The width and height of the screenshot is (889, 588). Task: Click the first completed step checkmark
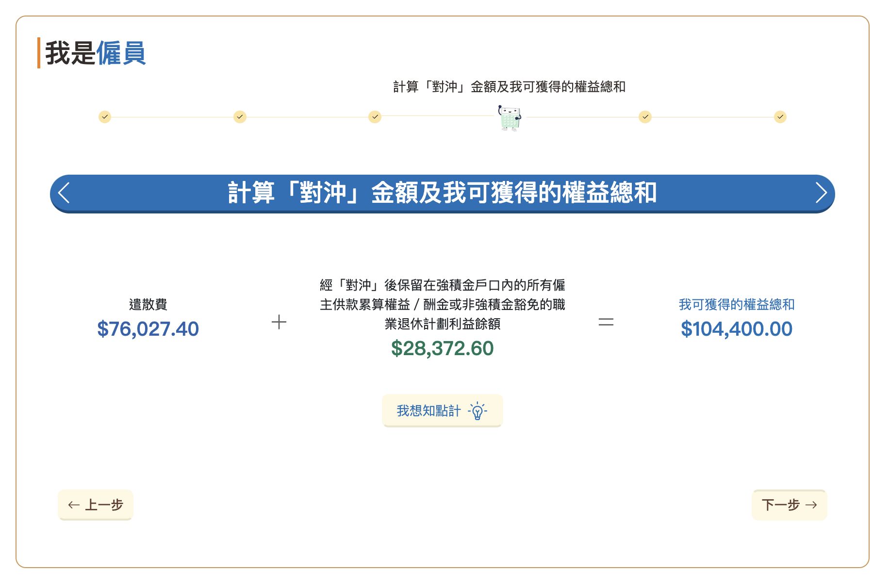click(x=105, y=117)
